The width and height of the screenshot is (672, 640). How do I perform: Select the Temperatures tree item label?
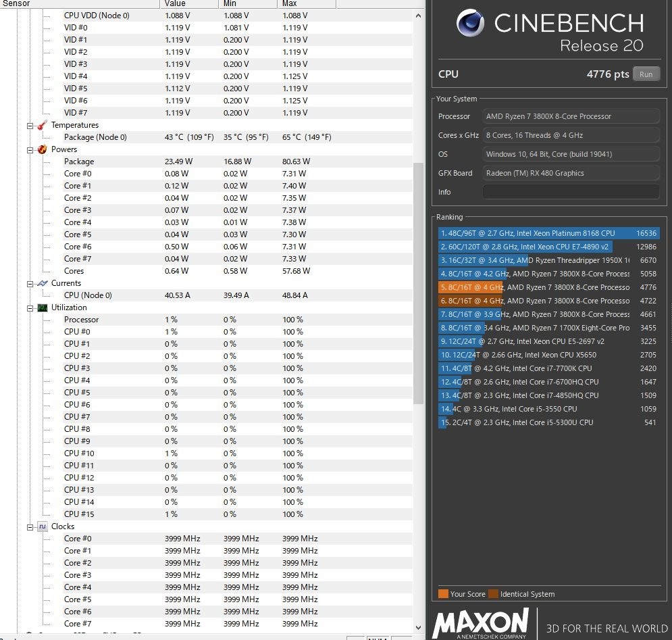(x=75, y=125)
